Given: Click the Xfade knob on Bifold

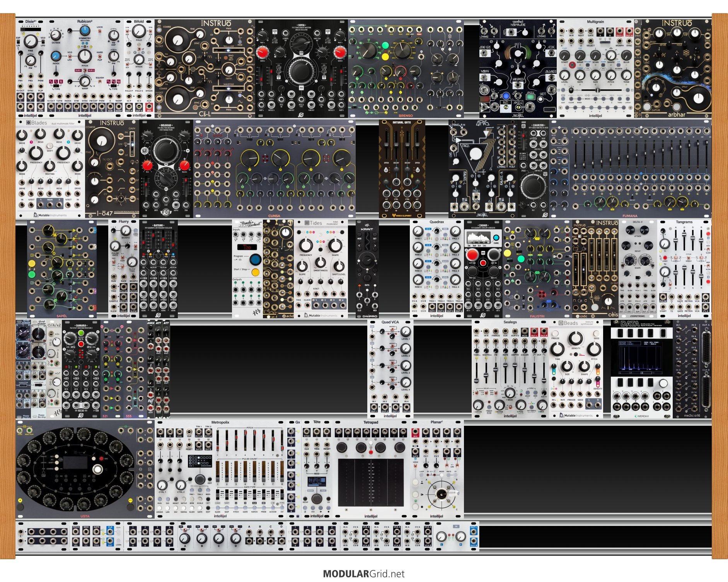Looking at the screenshot, I should [x=139, y=60].
